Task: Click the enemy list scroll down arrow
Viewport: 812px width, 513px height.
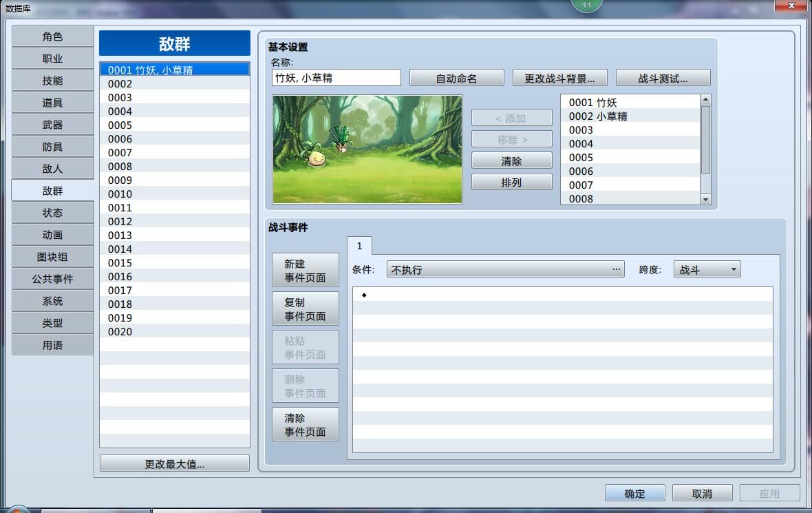Action: (705, 200)
